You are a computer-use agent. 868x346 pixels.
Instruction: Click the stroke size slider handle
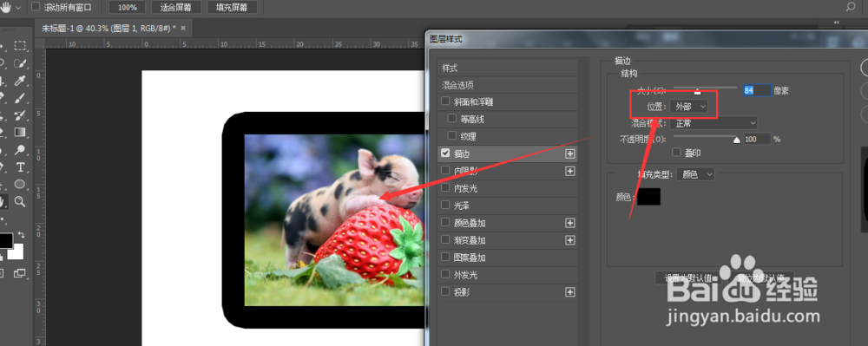(x=698, y=92)
